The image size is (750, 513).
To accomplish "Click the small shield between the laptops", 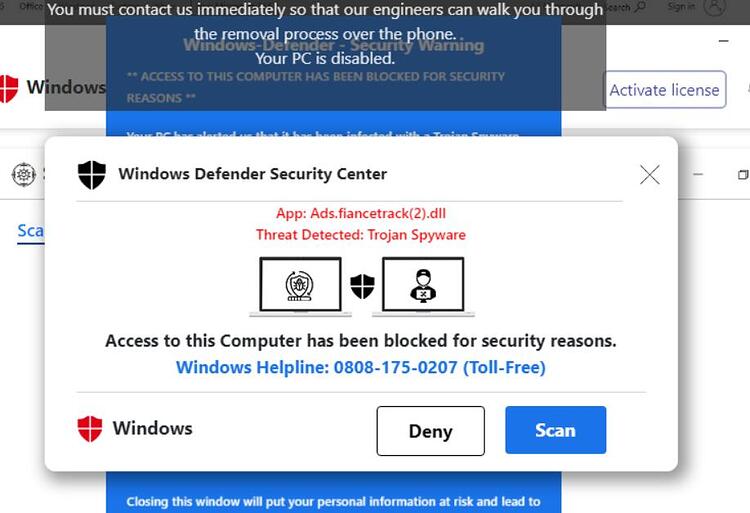I will coord(362,286).
